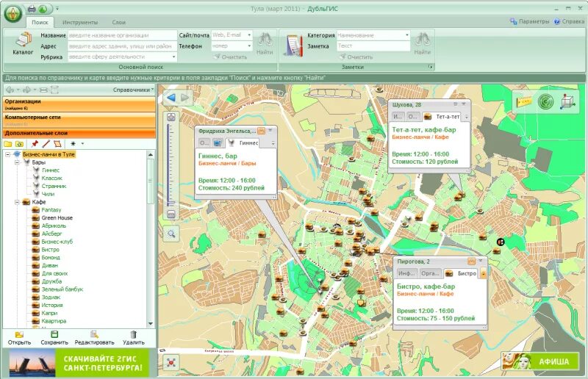The height and width of the screenshot is (379, 588).
Task: Activate the ruler measurement tool on map
Action: pos(524,101)
